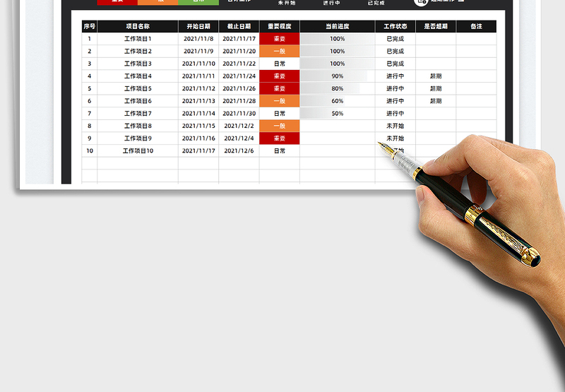Click the 90% progress bar for 工作项目4

pyautogui.click(x=337, y=76)
